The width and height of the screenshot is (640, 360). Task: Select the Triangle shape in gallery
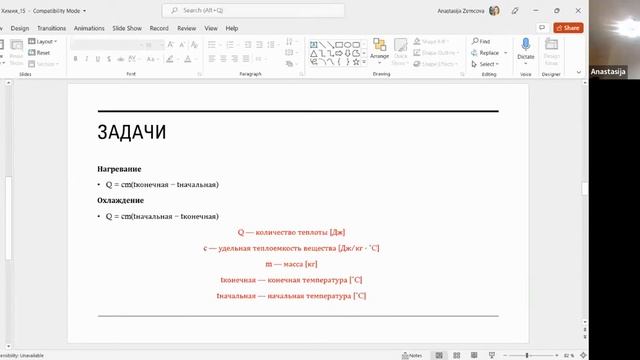coord(313,53)
